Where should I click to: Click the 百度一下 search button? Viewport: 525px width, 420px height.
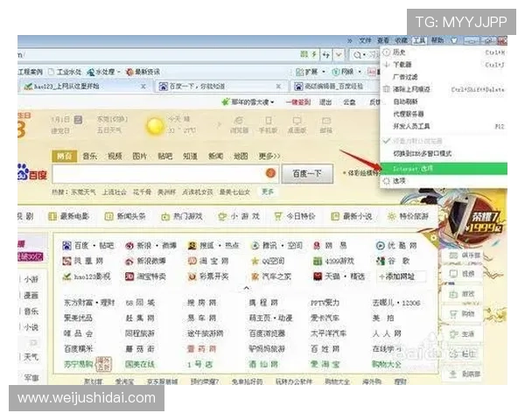tap(307, 173)
